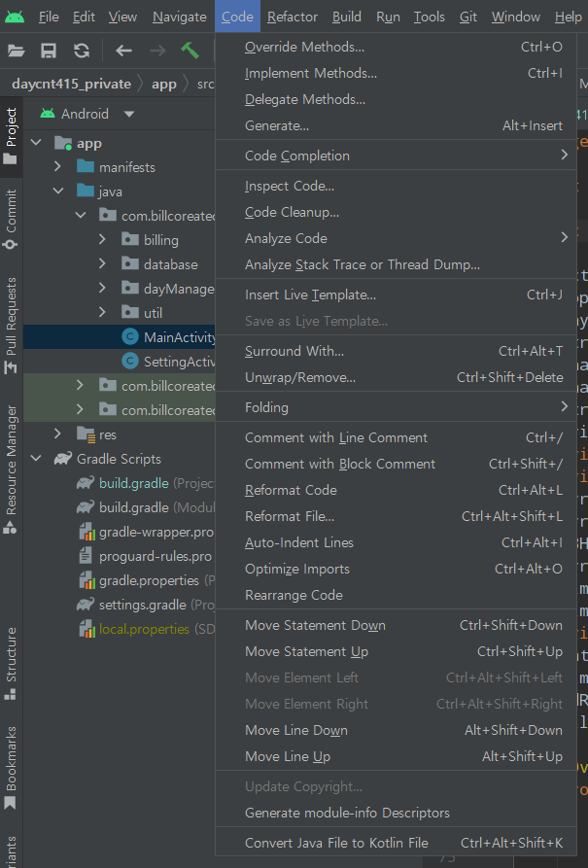588x868 pixels.
Task: Select Comment with Line Comment
Action: click(396, 437)
